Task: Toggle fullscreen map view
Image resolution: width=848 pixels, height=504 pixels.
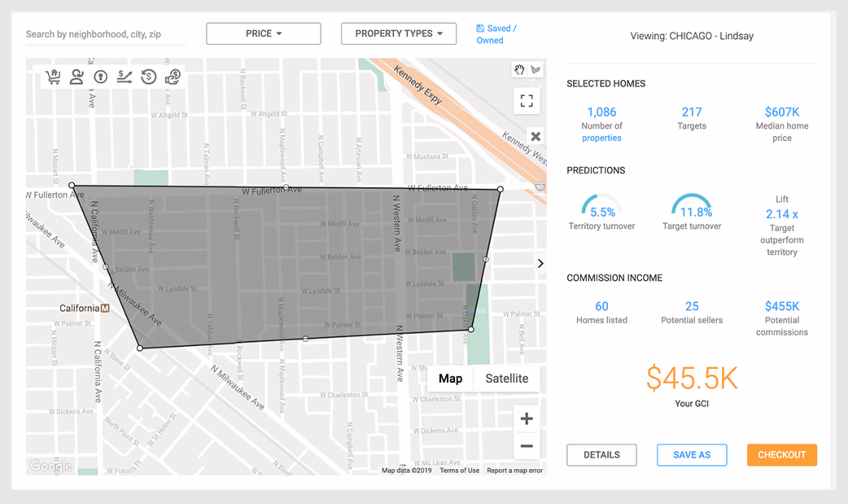Action: [527, 101]
